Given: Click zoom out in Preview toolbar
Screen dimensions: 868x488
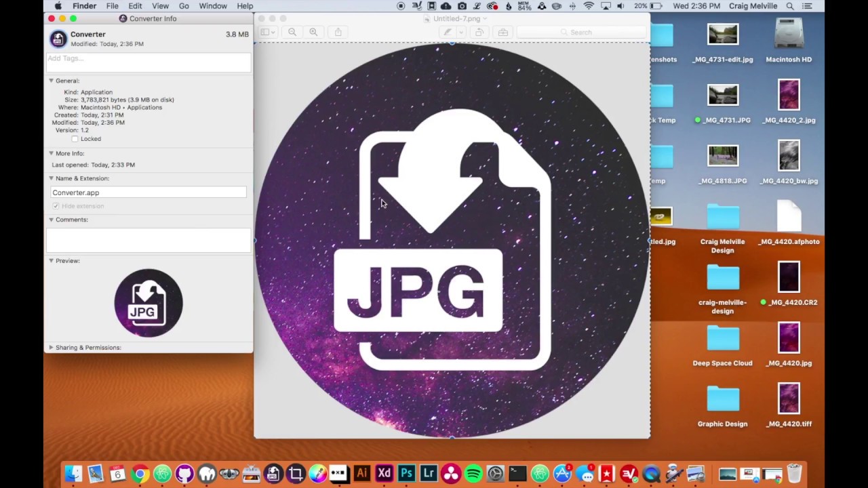Looking at the screenshot, I should pos(292,32).
